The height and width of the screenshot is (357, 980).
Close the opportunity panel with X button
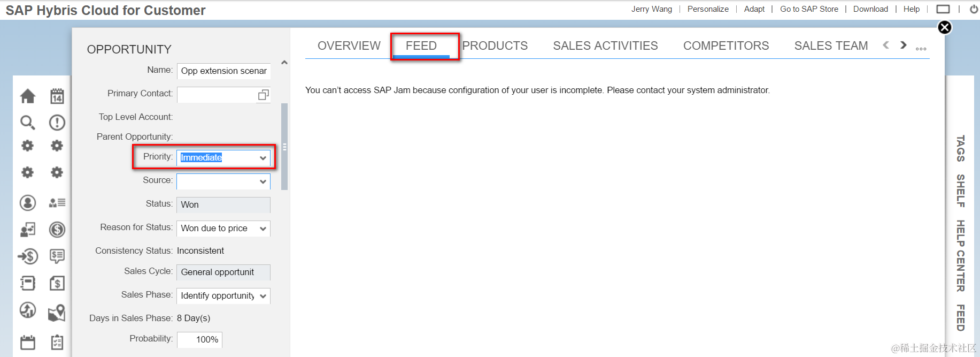point(945,27)
